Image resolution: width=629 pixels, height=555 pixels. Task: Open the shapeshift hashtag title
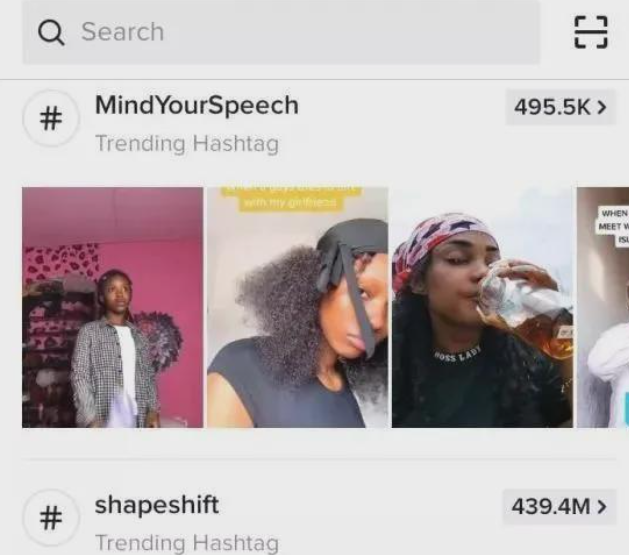(157, 504)
